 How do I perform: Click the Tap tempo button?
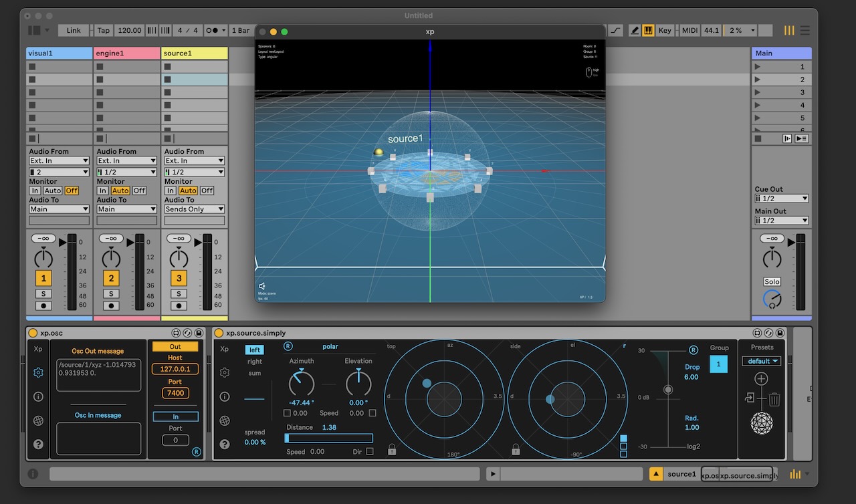click(104, 30)
